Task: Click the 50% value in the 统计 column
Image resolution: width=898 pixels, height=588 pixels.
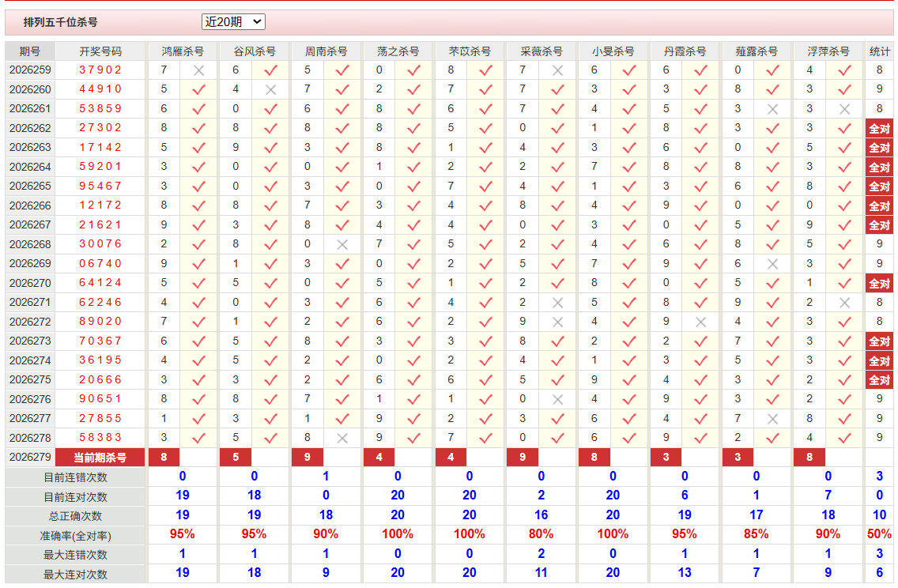Action: tap(879, 534)
